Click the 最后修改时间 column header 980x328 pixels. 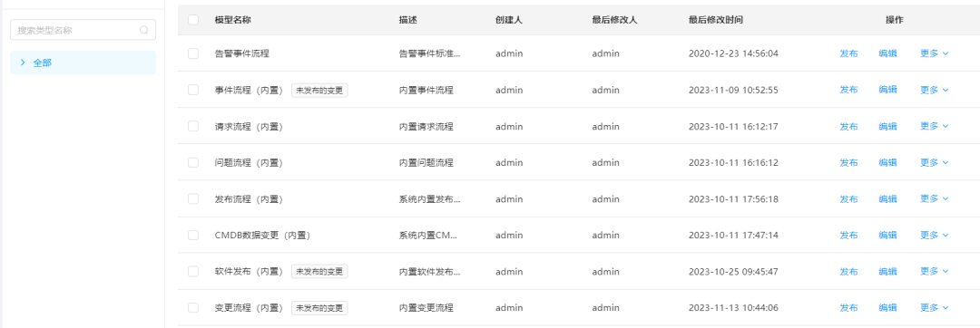(x=716, y=20)
